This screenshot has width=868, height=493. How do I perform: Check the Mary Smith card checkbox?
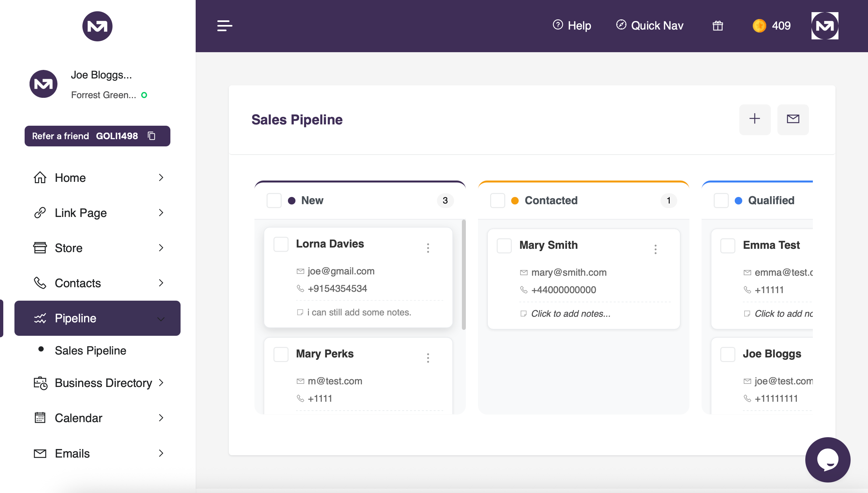point(504,246)
